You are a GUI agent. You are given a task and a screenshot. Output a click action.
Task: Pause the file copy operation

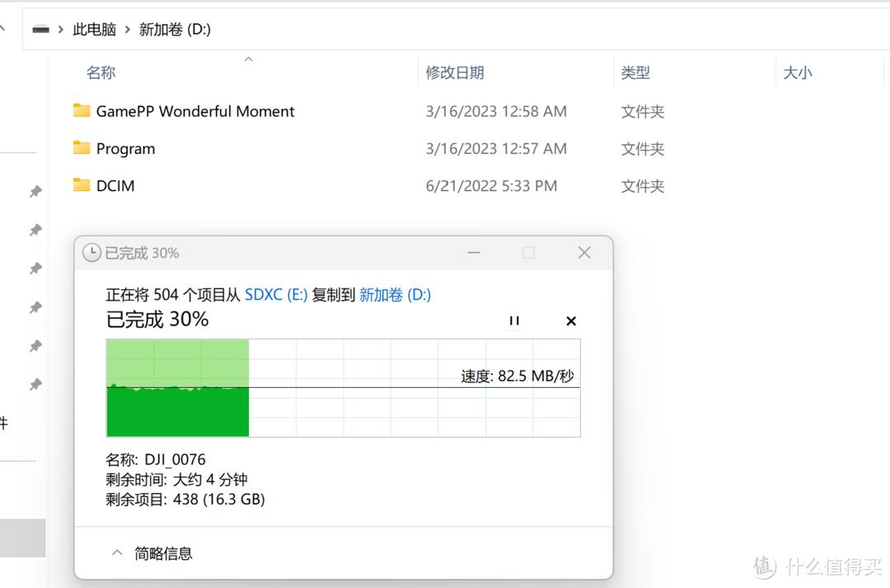tap(514, 321)
